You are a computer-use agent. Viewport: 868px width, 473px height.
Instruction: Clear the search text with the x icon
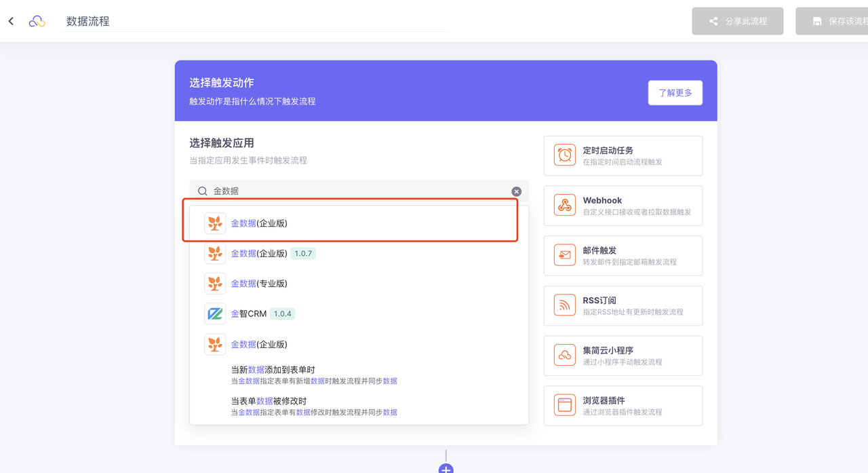tap(517, 191)
